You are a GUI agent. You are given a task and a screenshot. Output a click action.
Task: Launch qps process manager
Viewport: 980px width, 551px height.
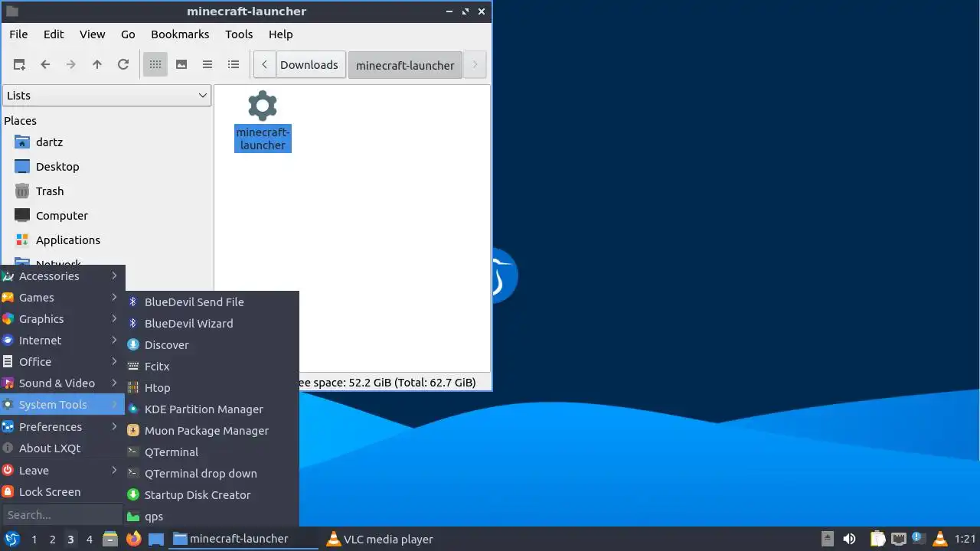212,517
